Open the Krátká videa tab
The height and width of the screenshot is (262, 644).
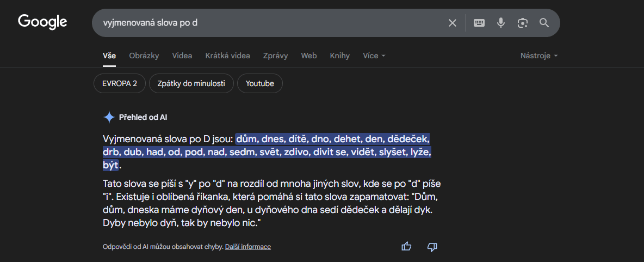click(x=227, y=56)
